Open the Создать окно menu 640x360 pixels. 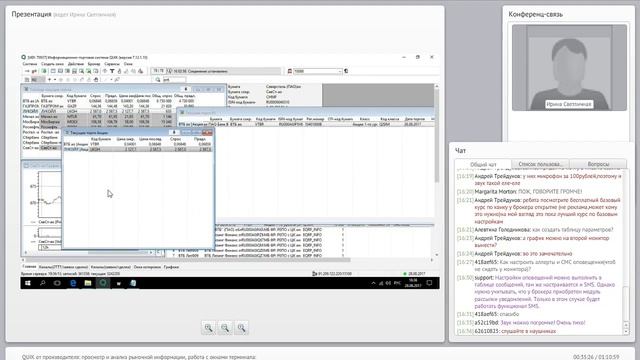52,64
